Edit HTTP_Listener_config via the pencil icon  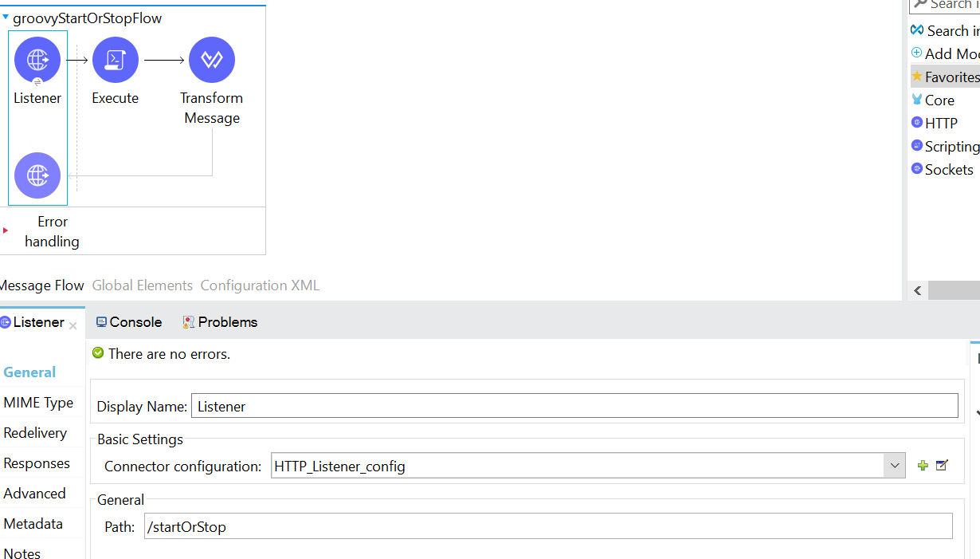coord(941,465)
